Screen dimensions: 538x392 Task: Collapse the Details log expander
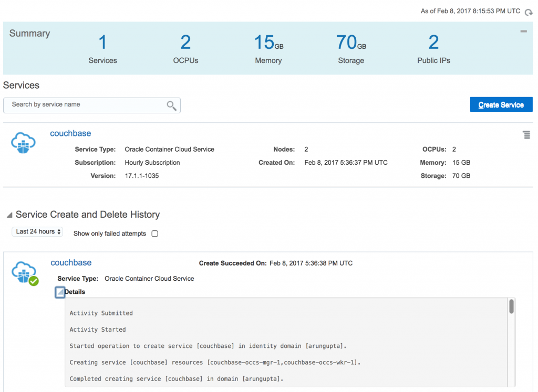click(x=60, y=292)
